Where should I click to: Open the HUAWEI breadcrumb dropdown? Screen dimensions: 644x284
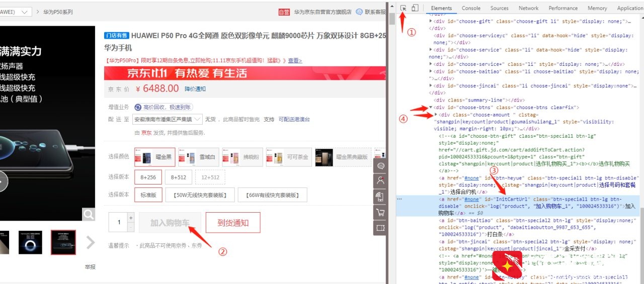pyautogui.click(x=16, y=12)
